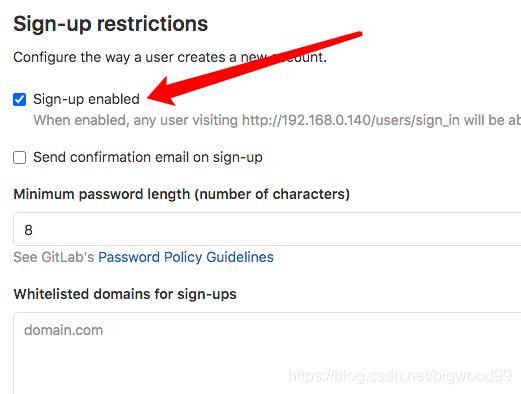The image size is (521, 394).
Task: Click the domain.com placeholder text
Action: tap(63, 330)
